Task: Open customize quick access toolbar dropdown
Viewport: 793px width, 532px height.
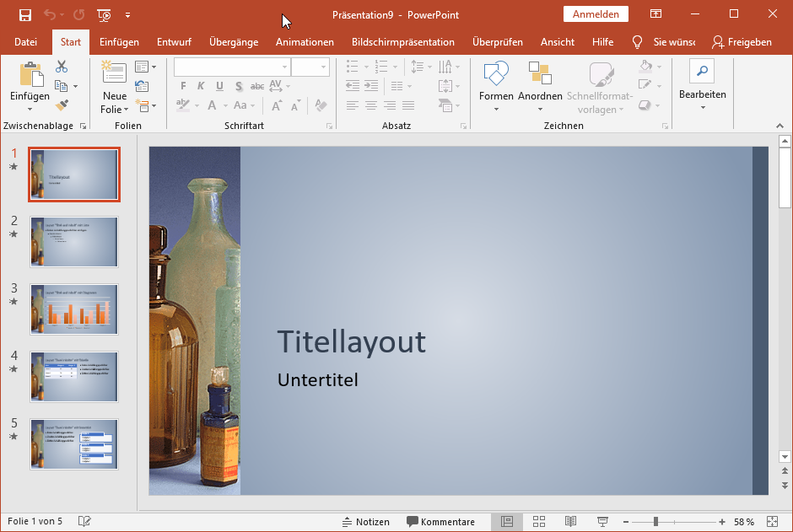Action: tap(128, 15)
